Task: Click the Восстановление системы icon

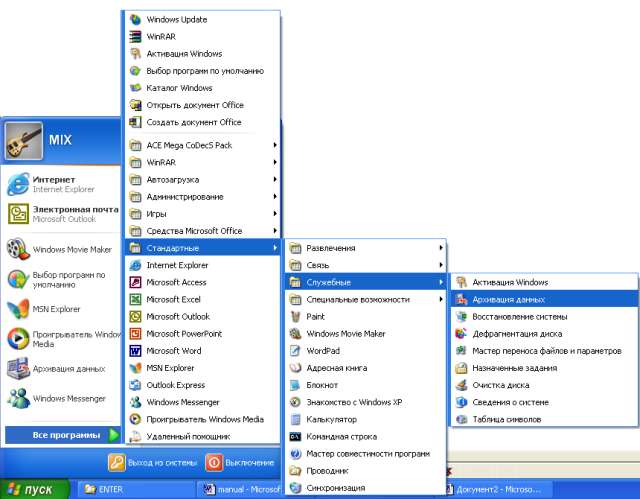Action: 461,317
